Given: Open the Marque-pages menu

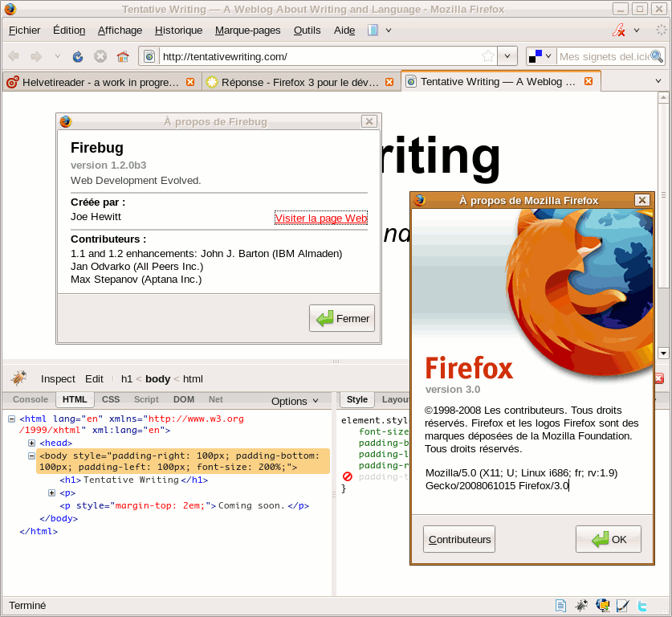Looking at the screenshot, I should click(248, 31).
